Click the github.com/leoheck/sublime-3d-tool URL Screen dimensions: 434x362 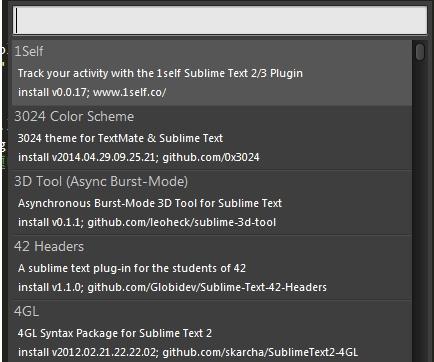point(182,222)
